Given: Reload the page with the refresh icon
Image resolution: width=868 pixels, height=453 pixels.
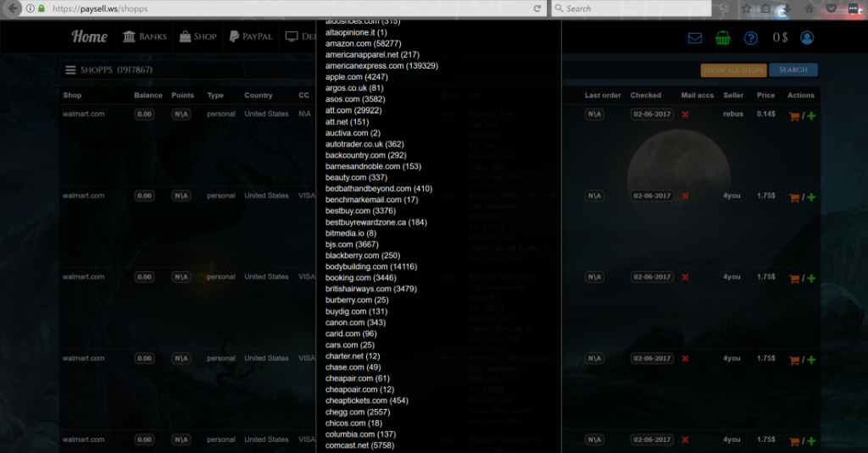Looking at the screenshot, I should point(537,8).
